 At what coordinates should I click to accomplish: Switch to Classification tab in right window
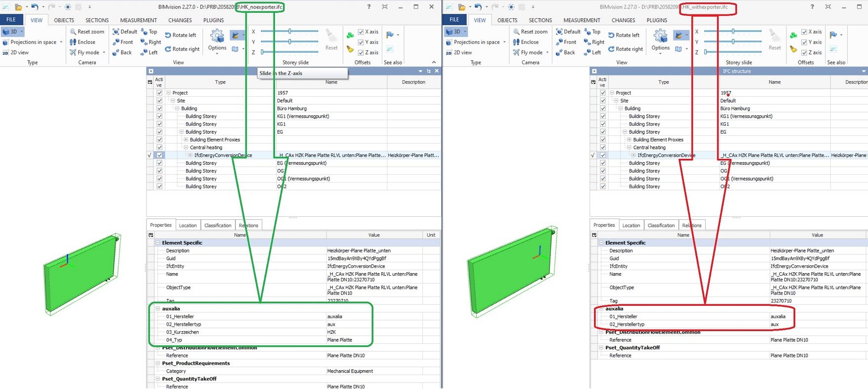661,225
